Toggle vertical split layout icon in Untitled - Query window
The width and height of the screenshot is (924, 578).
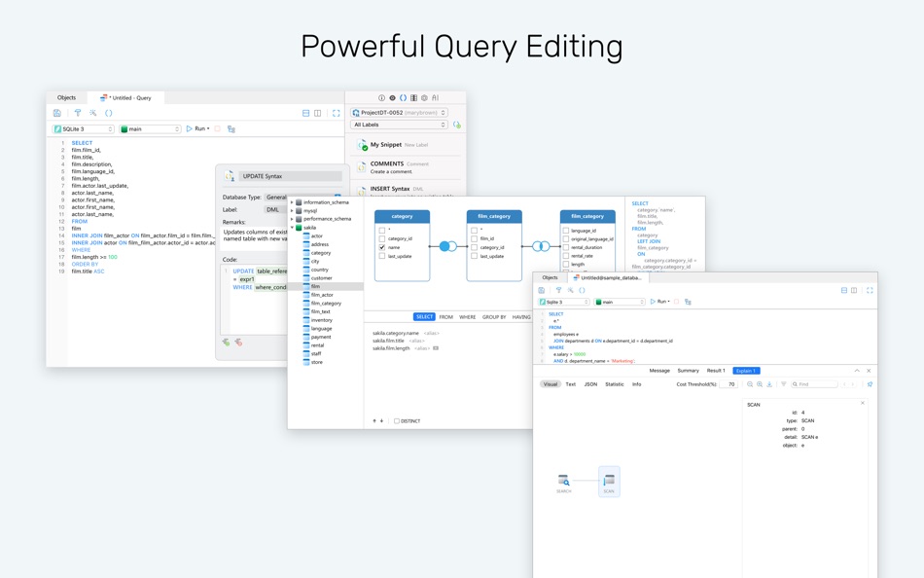coord(318,113)
